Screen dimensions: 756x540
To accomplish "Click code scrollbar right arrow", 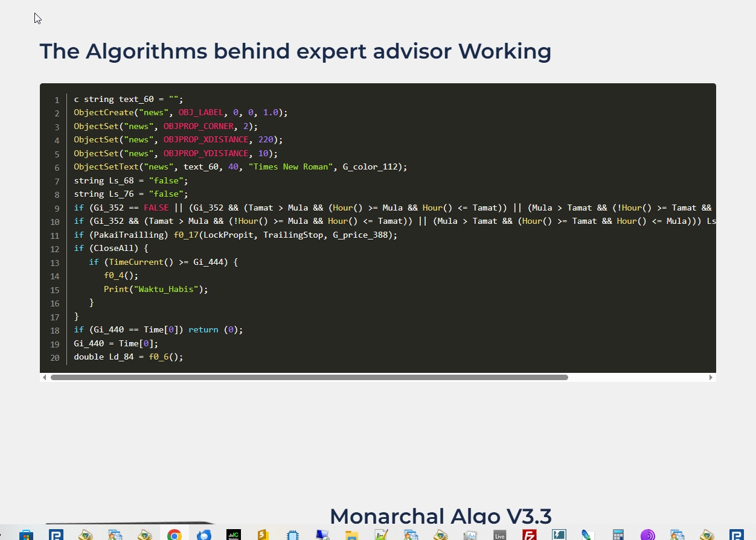I will pyautogui.click(x=711, y=377).
